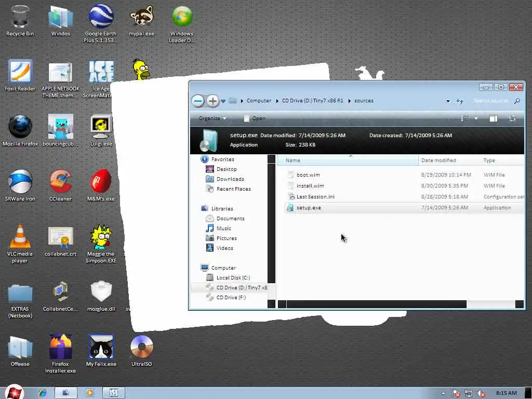Toggle the preview pane button

click(494, 118)
